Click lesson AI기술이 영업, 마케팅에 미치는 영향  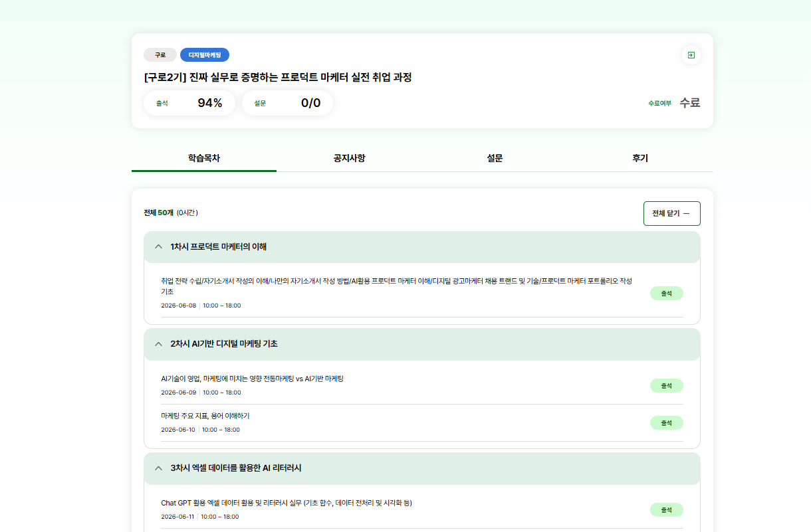(x=252, y=379)
